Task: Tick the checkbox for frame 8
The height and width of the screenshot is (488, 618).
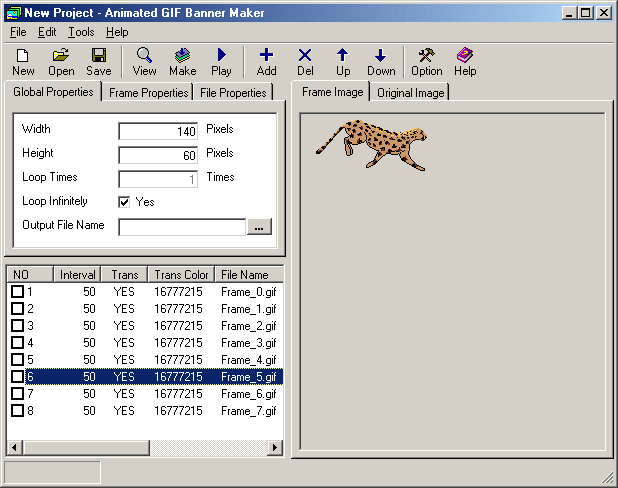Action: [x=17, y=411]
